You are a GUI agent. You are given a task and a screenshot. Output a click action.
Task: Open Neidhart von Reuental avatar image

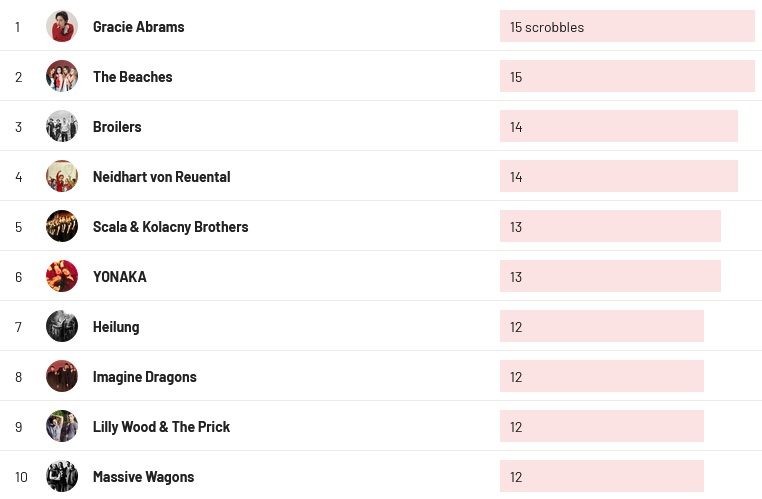pos(62,176)
